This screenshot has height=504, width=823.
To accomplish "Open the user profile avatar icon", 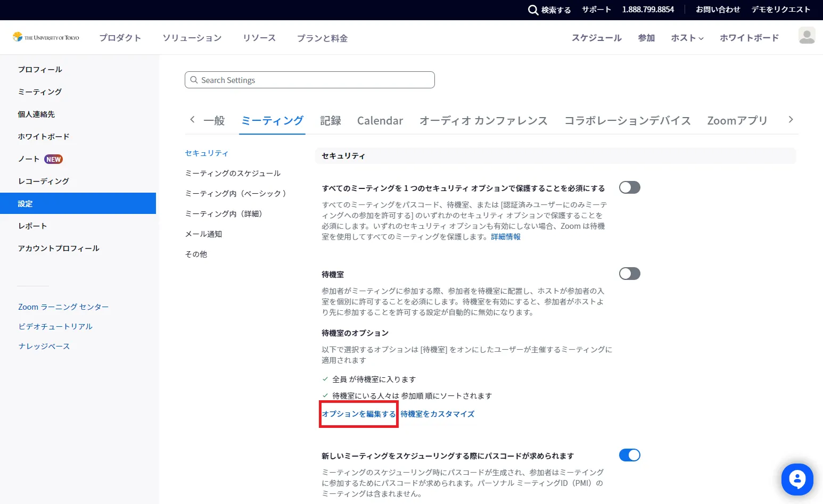I will point(806,36).
